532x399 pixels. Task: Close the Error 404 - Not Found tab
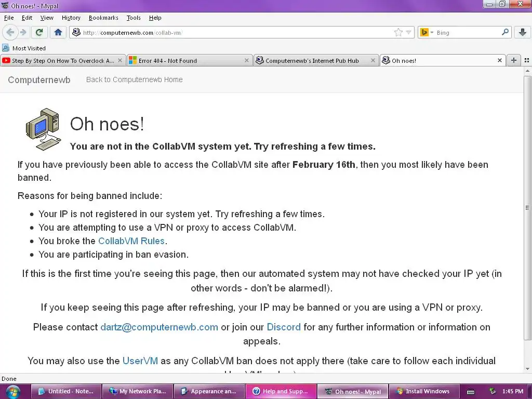tap(247, 60)
